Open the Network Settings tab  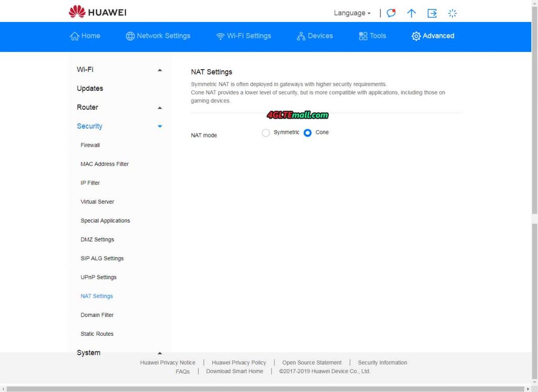point(157,36)
